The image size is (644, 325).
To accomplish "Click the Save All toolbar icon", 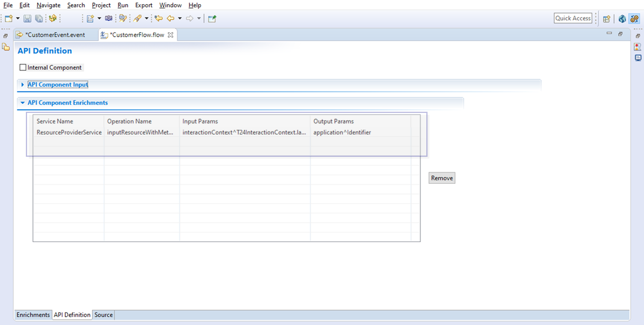I will 38,19.
